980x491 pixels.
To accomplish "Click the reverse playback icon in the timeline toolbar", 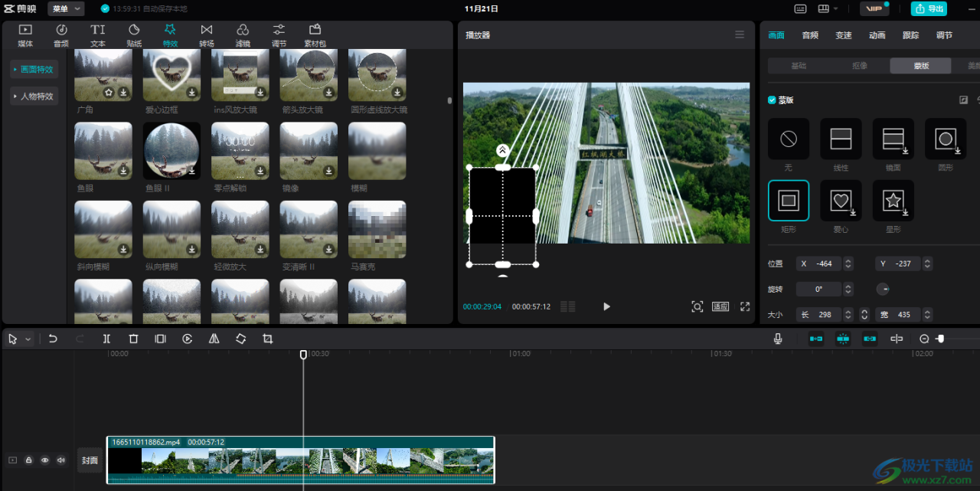I will tap(188, 339).
